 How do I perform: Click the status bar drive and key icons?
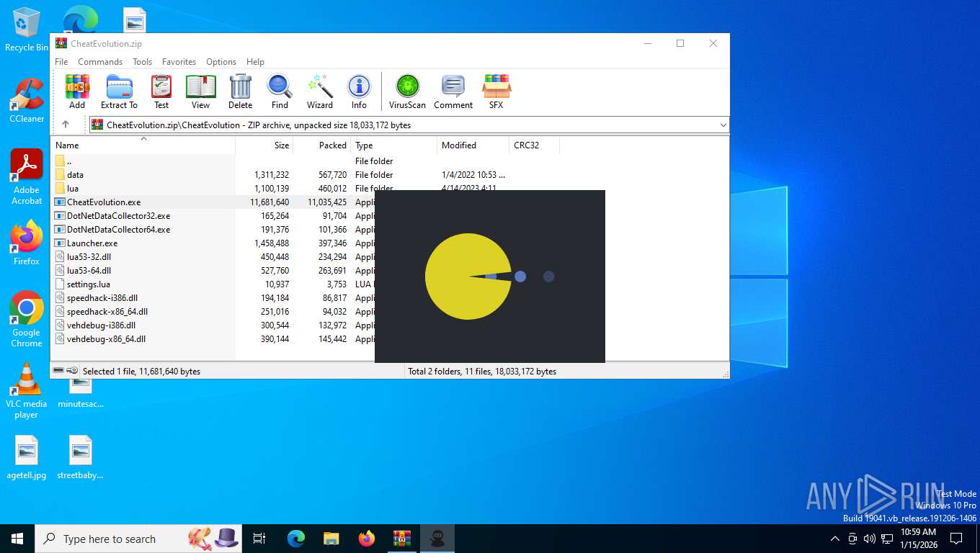click(66, 371)
